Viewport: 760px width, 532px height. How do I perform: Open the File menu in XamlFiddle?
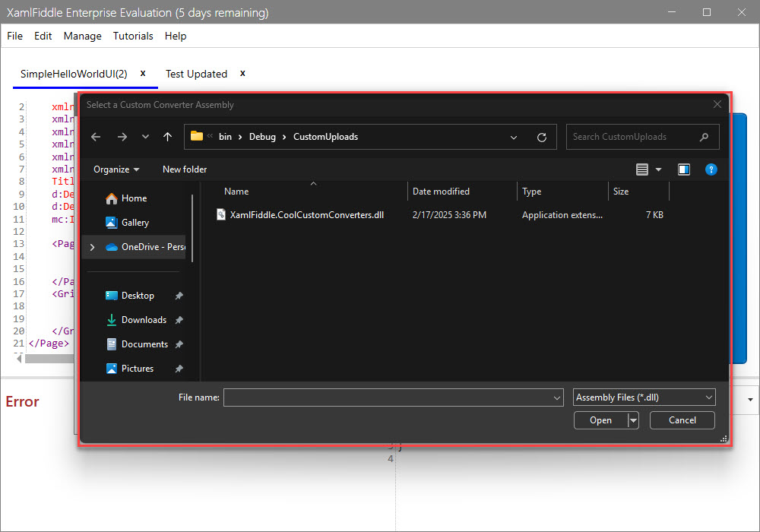pos(15,36)
